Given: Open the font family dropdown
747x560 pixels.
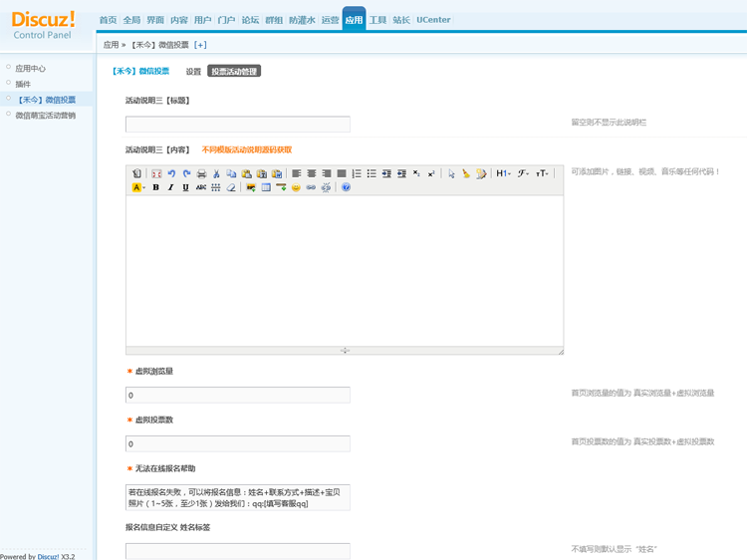Looking at the screenshot, I should pos(523,173).
